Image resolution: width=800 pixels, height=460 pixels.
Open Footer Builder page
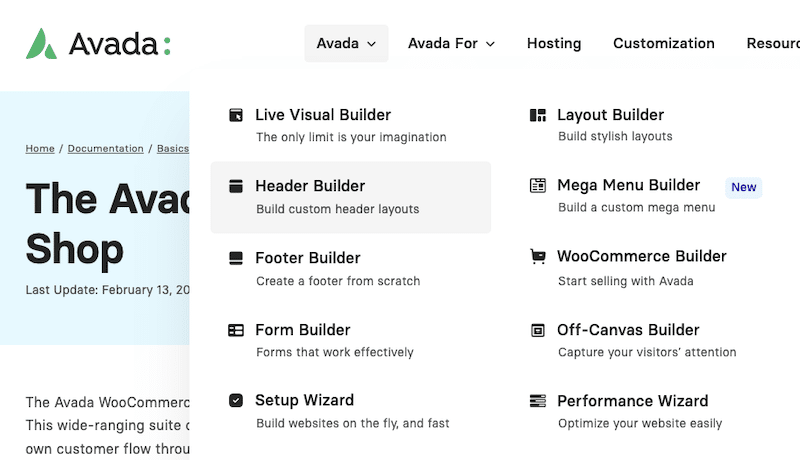coord(308,258)
